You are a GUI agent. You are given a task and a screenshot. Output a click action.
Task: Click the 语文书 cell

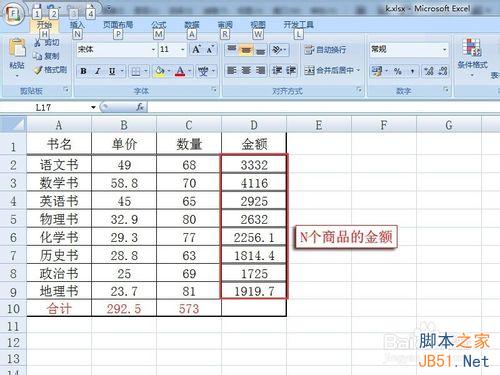coord(59,165)
